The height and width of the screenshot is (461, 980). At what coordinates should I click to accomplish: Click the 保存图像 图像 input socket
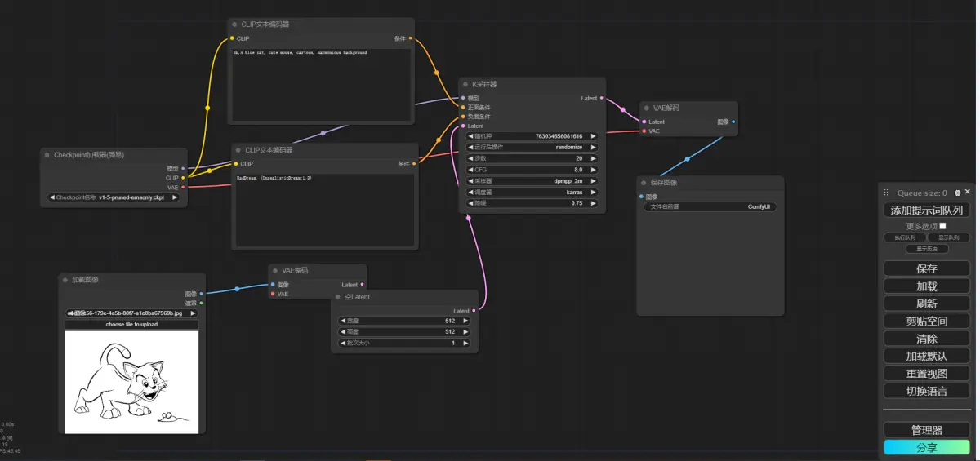(x=641, y=197)
